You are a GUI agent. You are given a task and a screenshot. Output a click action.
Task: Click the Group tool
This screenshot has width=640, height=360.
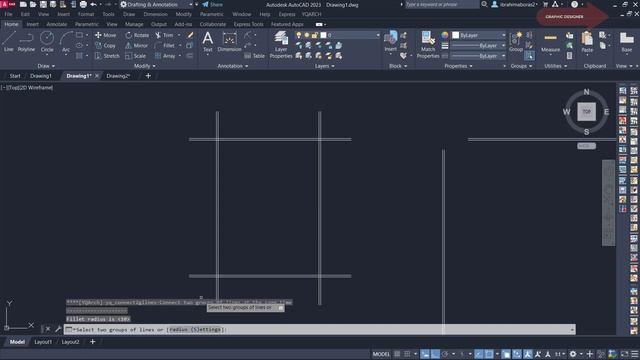click(x=516, y=42)
